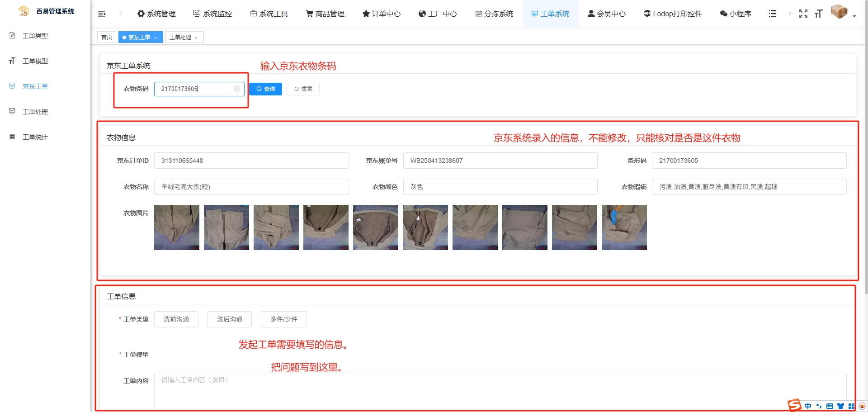Expand the user avatar dropdown arrow
This screenshot has height=412, width=868.
pos(854,16)
